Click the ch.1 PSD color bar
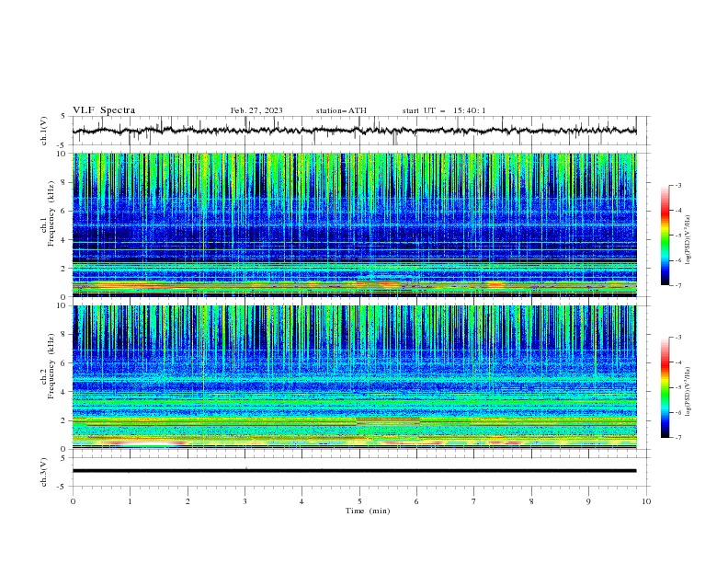 (665, 236)
